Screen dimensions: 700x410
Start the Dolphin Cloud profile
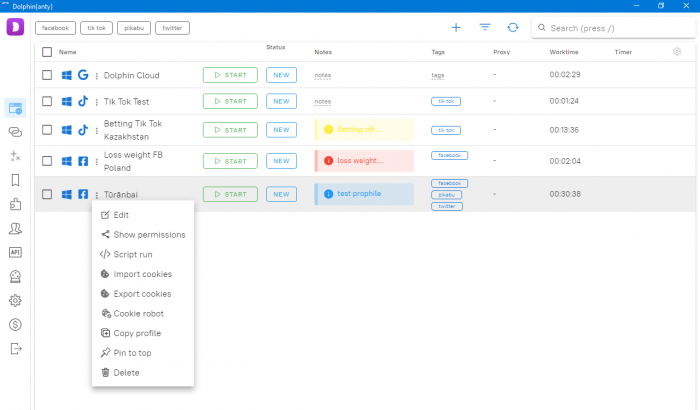[x=230, y=75]
